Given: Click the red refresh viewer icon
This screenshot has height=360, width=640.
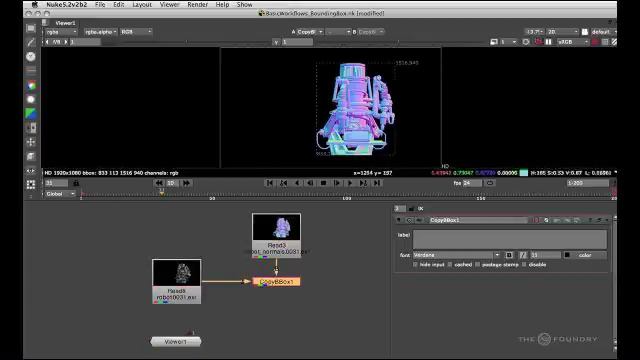Looking at the screenshot, I should (x=538, y=42).
